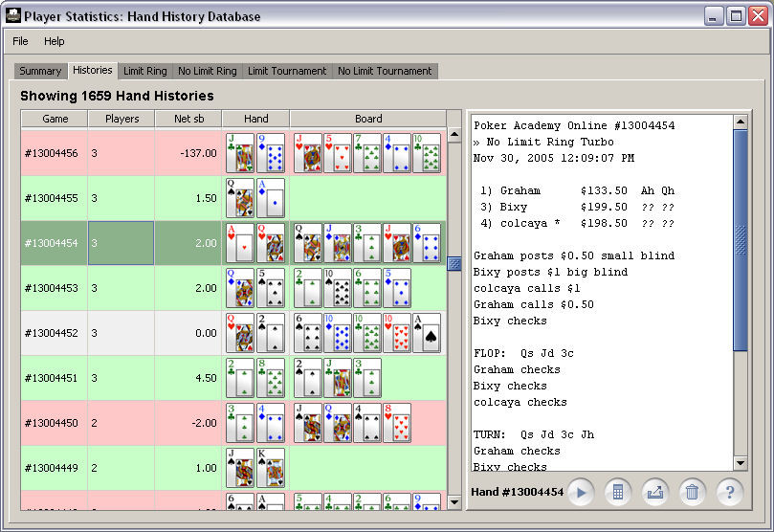Click the hand history text scroll up arrow
774x532 pixels.
point(741,122)
